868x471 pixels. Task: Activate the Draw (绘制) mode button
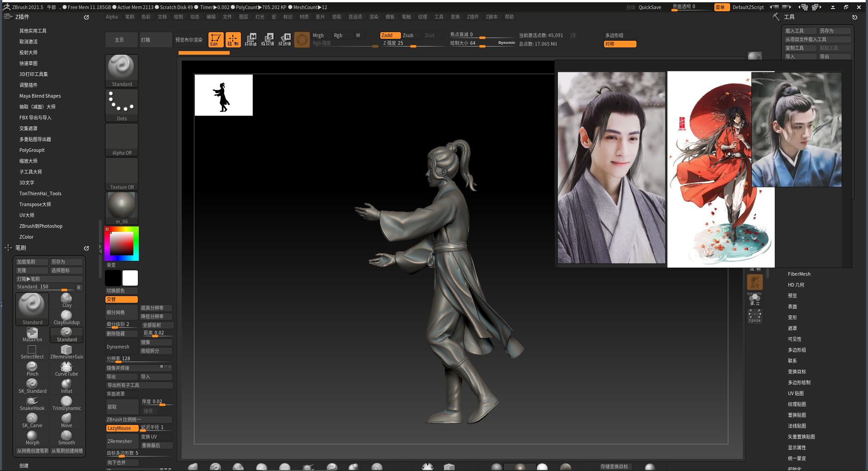coord(233,40)
